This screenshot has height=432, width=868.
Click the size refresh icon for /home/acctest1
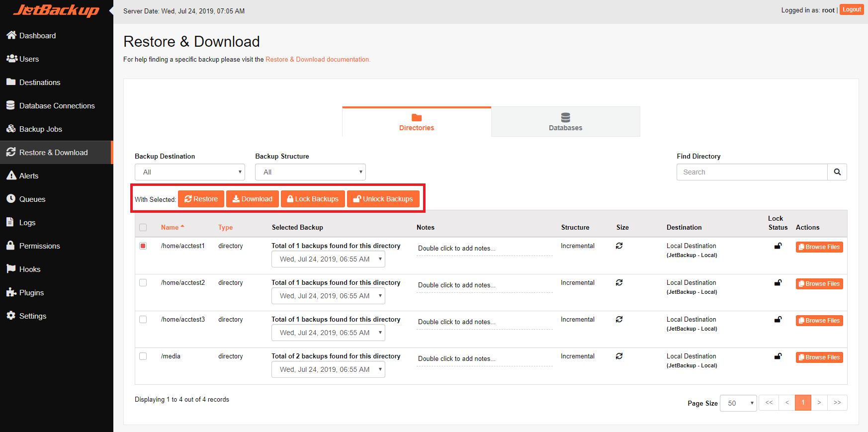619,246
